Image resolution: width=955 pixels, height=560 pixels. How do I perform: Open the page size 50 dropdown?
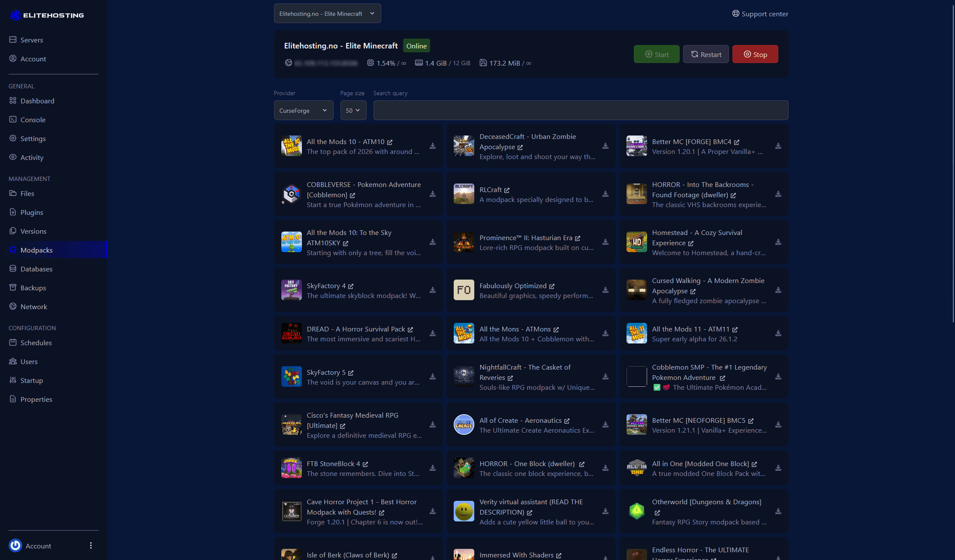[x=353, y=111]
